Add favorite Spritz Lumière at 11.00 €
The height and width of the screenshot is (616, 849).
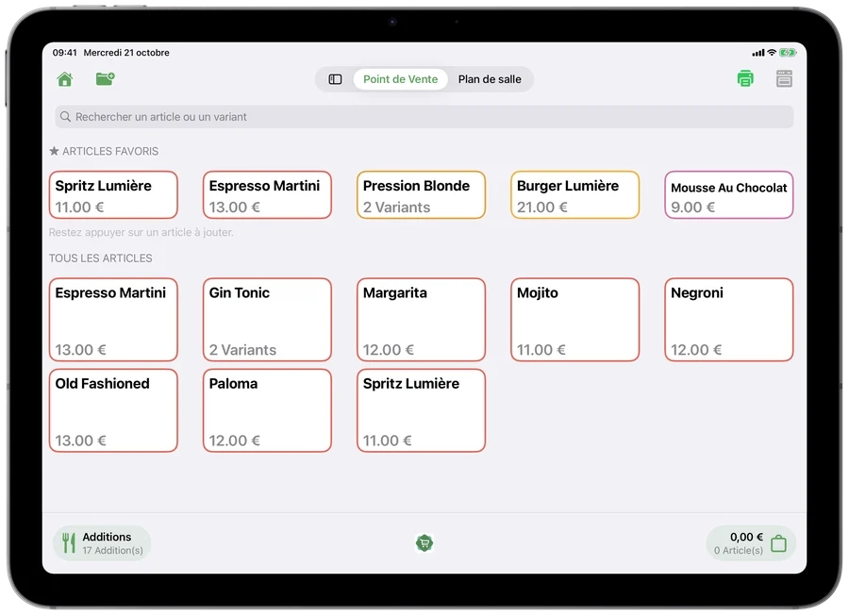(113, 195)
